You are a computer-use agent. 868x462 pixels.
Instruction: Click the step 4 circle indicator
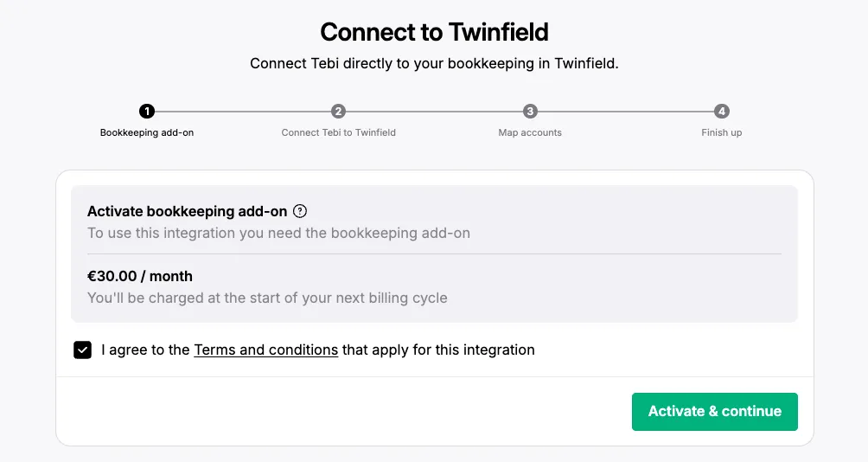[722, 111]
